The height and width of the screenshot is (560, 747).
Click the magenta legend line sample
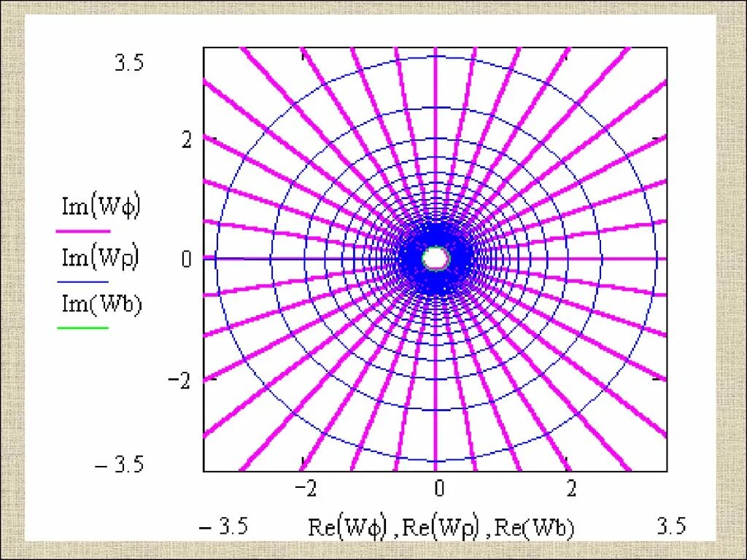pyautogui.click(x=83, y=232)
